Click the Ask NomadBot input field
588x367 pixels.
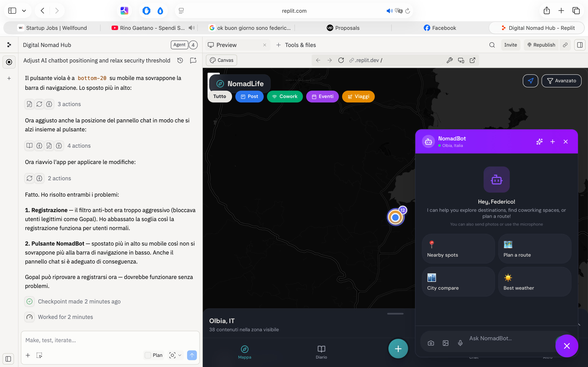(510, 338)
